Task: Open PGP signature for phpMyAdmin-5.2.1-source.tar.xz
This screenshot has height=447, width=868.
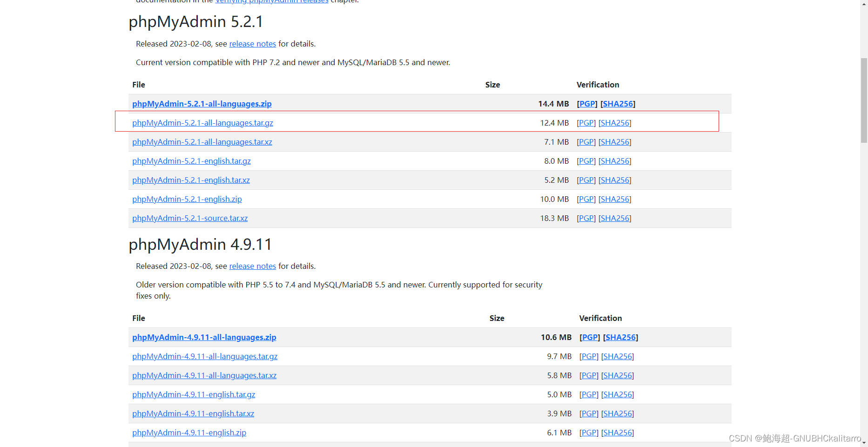Action: tap(586, 218)
